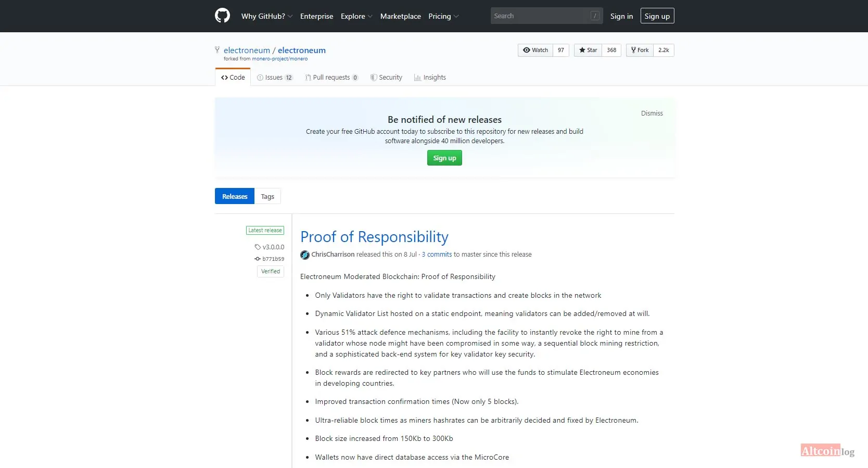Switch to the Insights tab

430,77
